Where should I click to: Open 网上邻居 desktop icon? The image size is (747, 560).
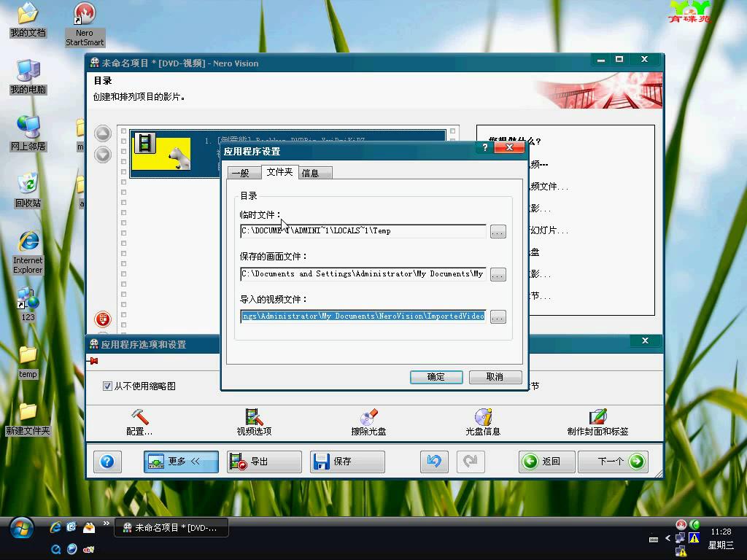[28, 134]
